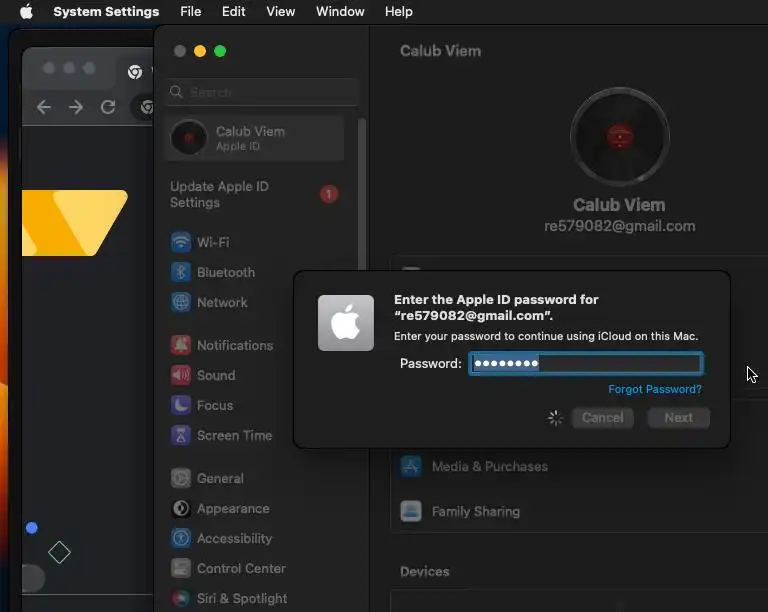Viewport: 768px width, 612px height.
Task: Click the sidebar scrollbar in System Settings
Action: coord(362,194)
